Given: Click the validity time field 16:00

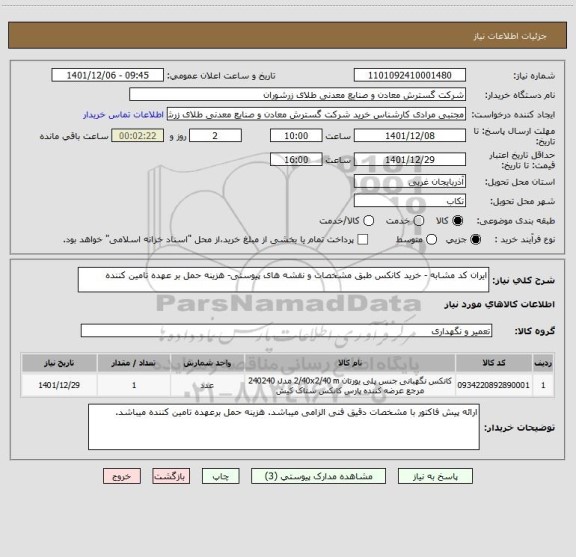Looking at the screenshot, I should (x=296, y=159).
